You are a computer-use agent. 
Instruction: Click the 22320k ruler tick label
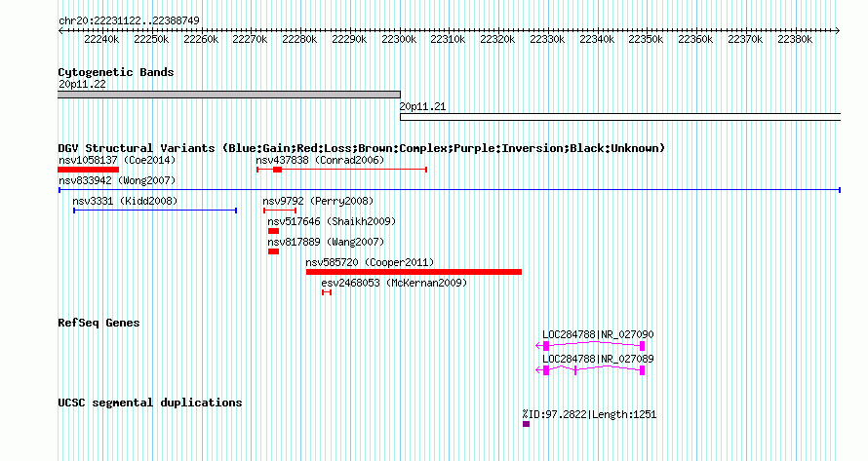[x=497, y=39]
